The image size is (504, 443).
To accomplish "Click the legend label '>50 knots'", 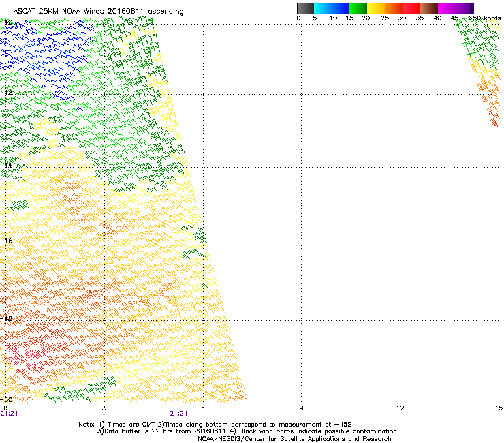I will [485, 18].
